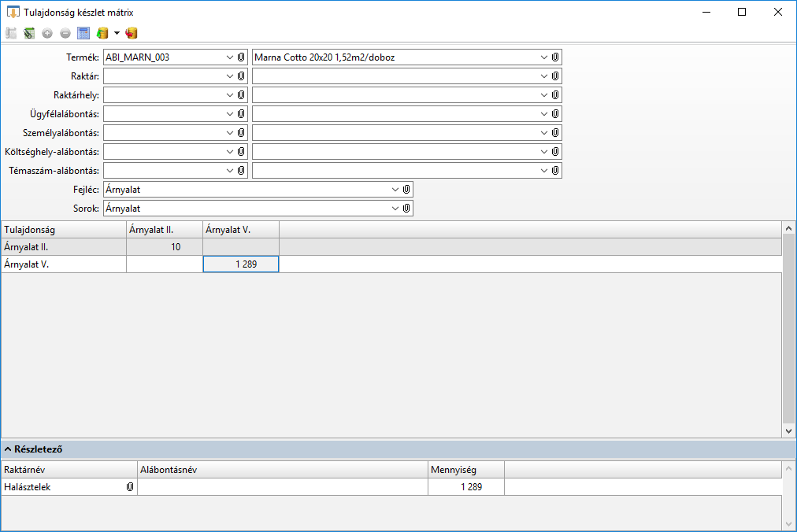797x532 pixels.
Task: Collapse the Részletező section
Action: coord(8,449)
